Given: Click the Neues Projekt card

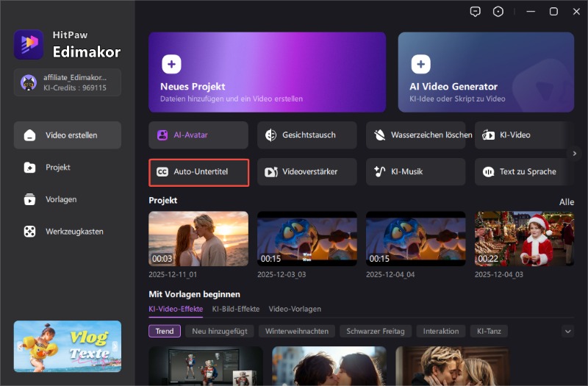Looking at the screenshot, I should click(267, 71).
